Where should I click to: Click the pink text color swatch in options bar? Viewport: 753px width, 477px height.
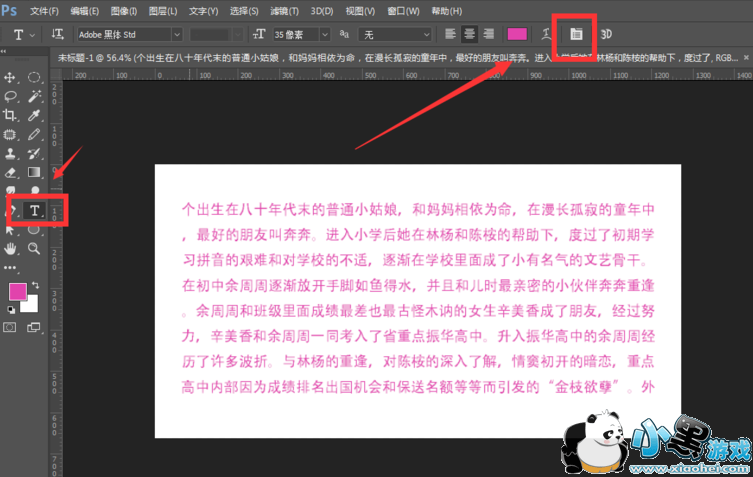click(x=519, y=34)
